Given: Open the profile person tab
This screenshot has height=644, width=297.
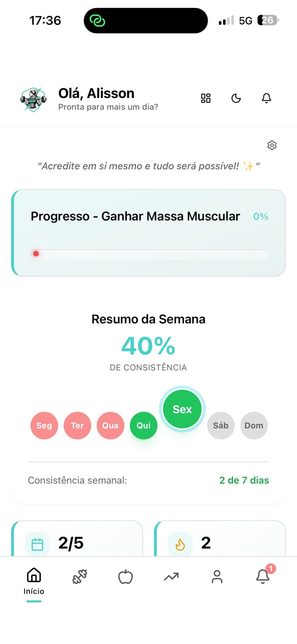Looking at the screenshot, I should (217, 577).
